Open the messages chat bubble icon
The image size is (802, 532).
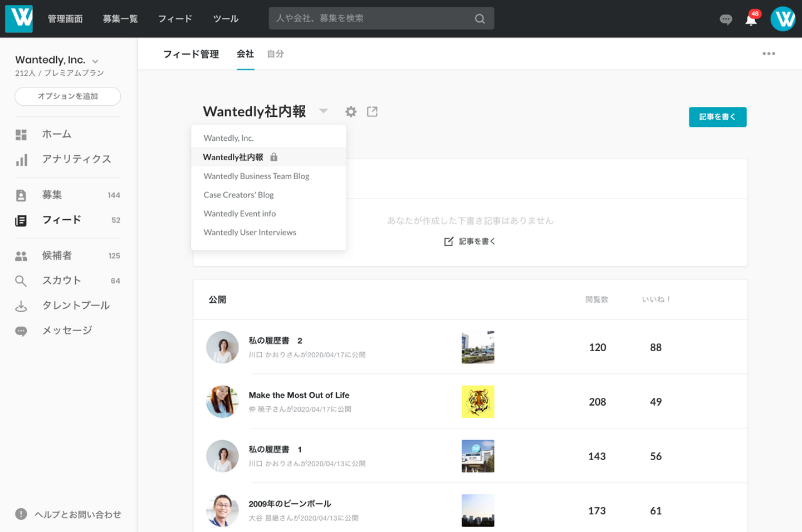click(x=726, y=19)
